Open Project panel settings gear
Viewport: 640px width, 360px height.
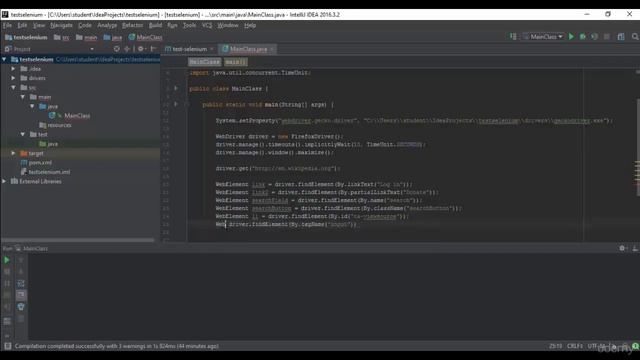point(141,49)
